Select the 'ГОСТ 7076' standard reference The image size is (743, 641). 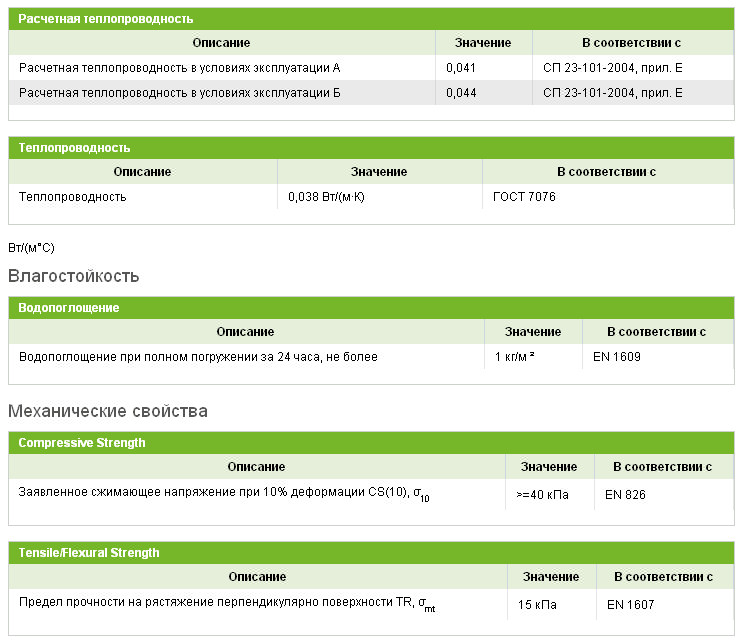click(524, 197)
